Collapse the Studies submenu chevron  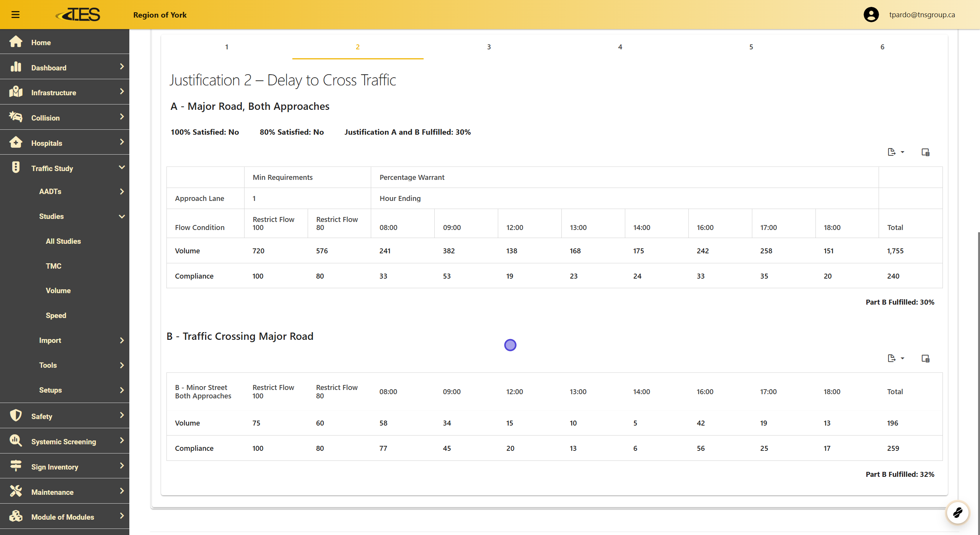[122, 216]
